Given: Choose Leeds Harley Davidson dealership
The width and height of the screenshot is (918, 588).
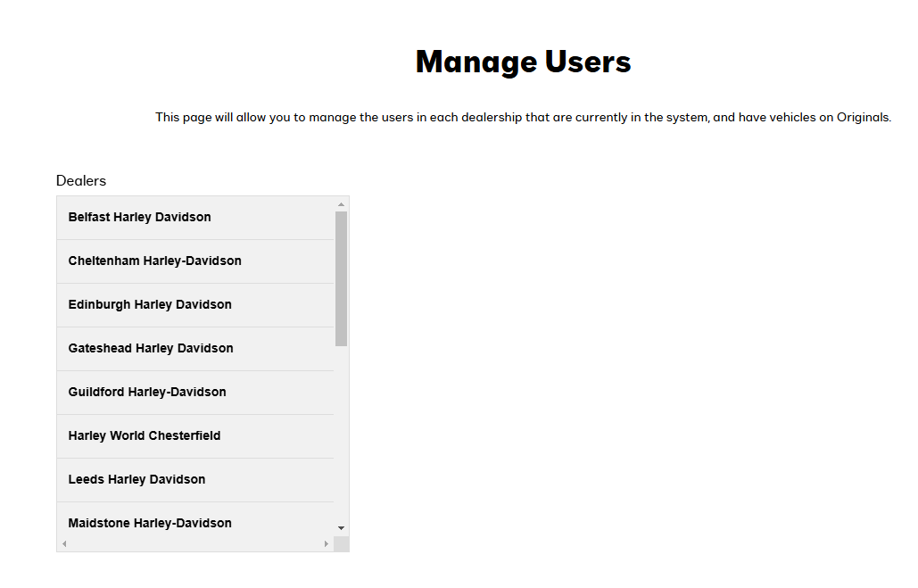Looking at the screenshot, I should pyautogui.click(x=136, y=479).
